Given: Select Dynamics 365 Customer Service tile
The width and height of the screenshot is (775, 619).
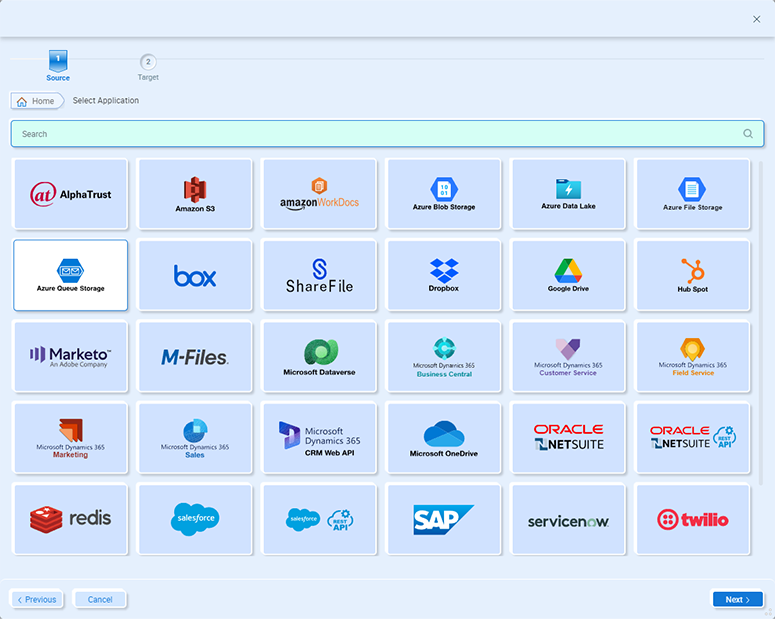Looking at the screenshot, I should 568,356.
